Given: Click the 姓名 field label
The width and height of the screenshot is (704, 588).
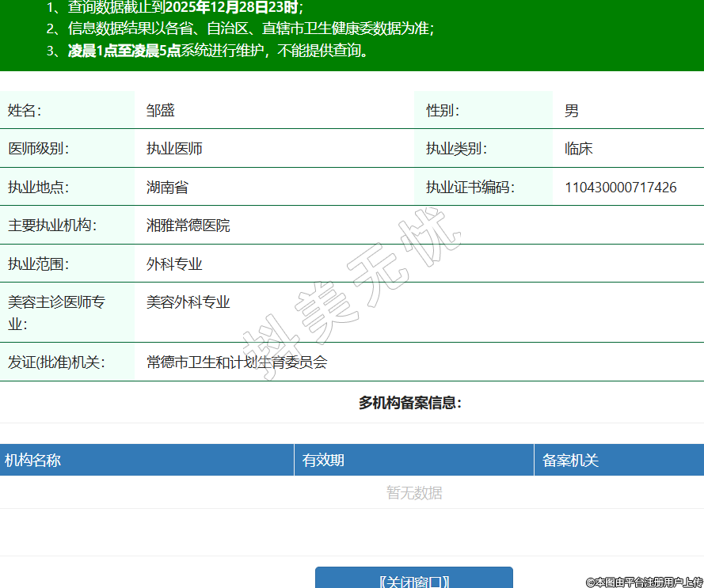Looking at the screenshot, I should click(x=25, y=111).
